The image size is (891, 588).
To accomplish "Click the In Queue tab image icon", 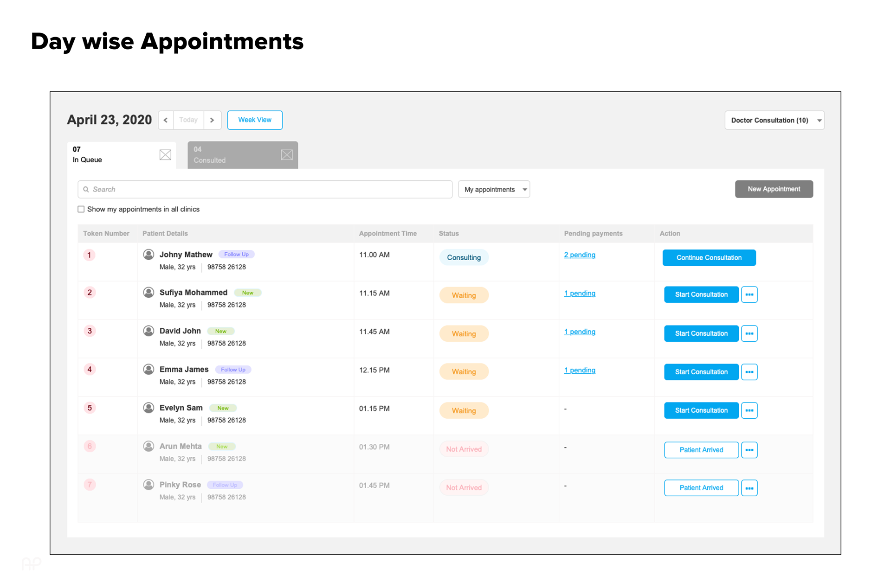I will pos(165,155).
